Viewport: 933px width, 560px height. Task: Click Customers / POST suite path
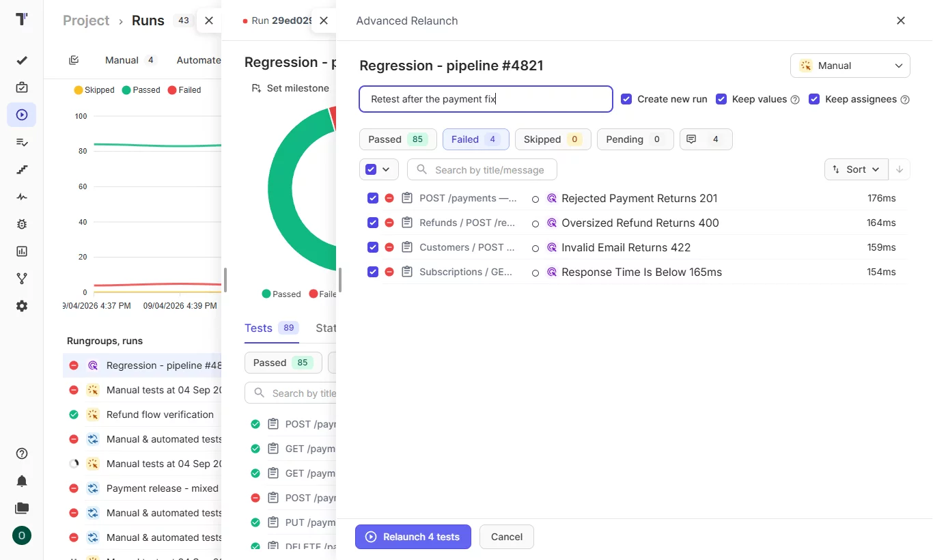tap(467, 247)
